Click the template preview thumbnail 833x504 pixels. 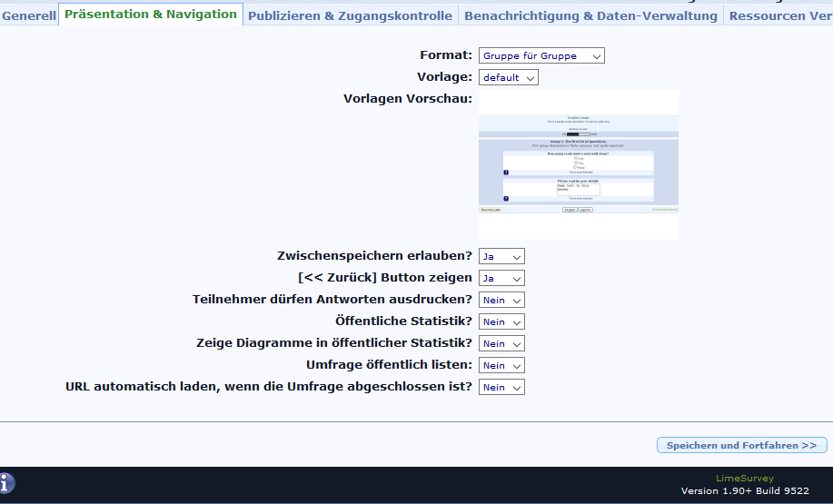tap(578, 164)
